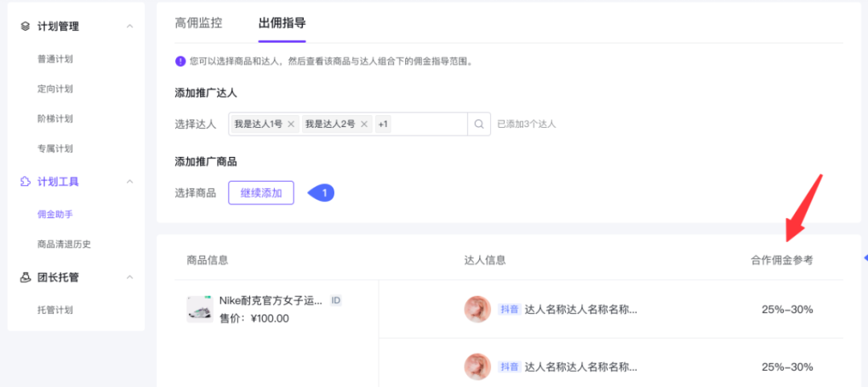Go to 商品清退历史 in the sidebar
The width and height of the screenshot is (868, 387).
69,244
